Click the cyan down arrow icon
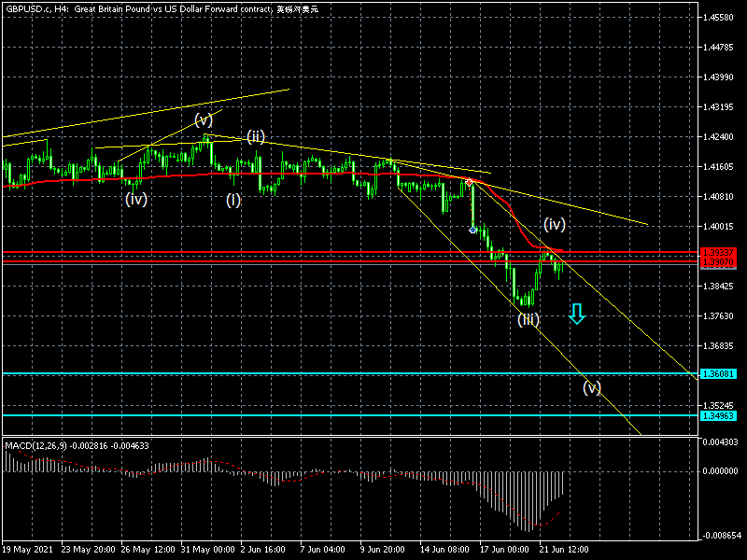Viewport: 747px width, 560px height. tap(577, 315)
